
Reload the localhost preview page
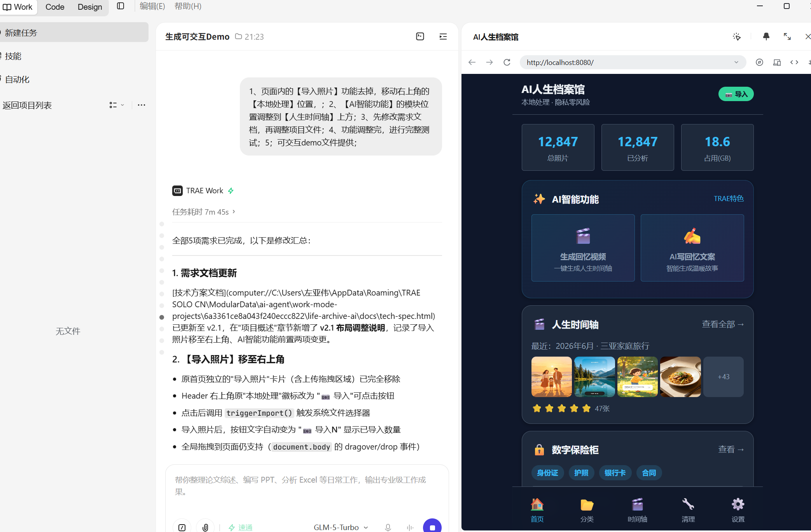point(507,62)
